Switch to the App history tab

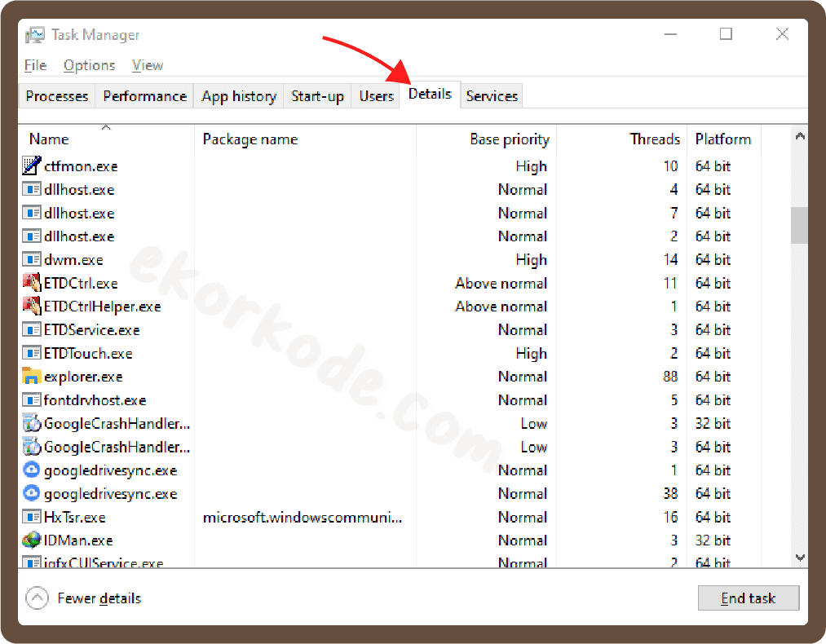[239, 96]
